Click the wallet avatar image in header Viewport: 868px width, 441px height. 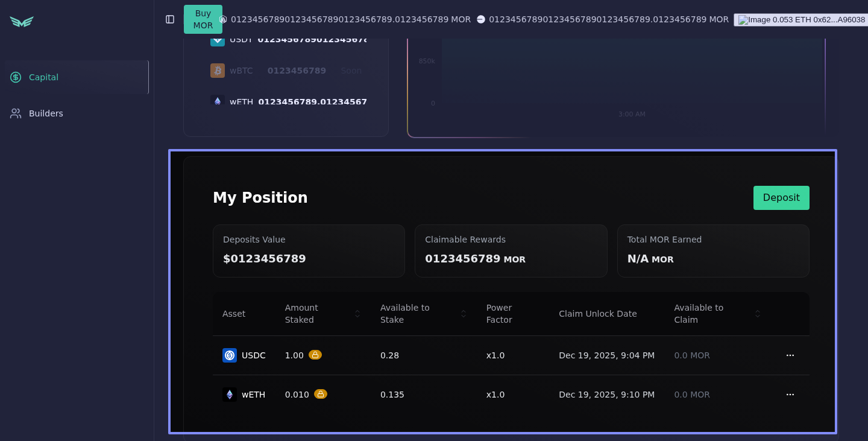coord(743,20)
